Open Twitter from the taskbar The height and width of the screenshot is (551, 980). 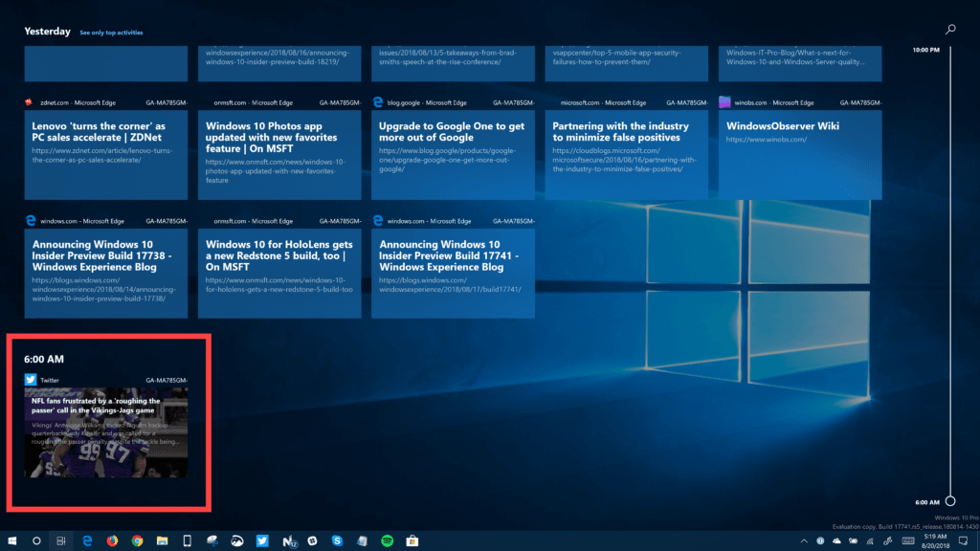click(x=261, y=540)
